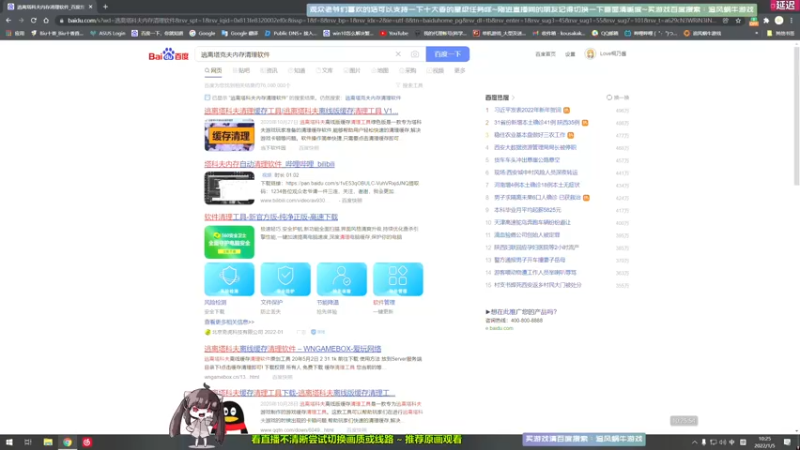The width and height of the screenshot is (800, 450).
Task: Click the browser back arrow
Action: click(x=9, y=20)
